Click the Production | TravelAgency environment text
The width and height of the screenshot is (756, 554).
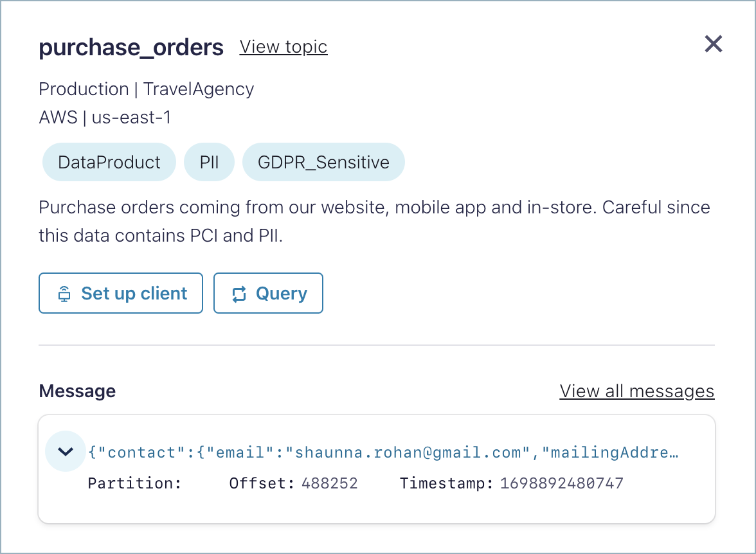click(146, 89)
